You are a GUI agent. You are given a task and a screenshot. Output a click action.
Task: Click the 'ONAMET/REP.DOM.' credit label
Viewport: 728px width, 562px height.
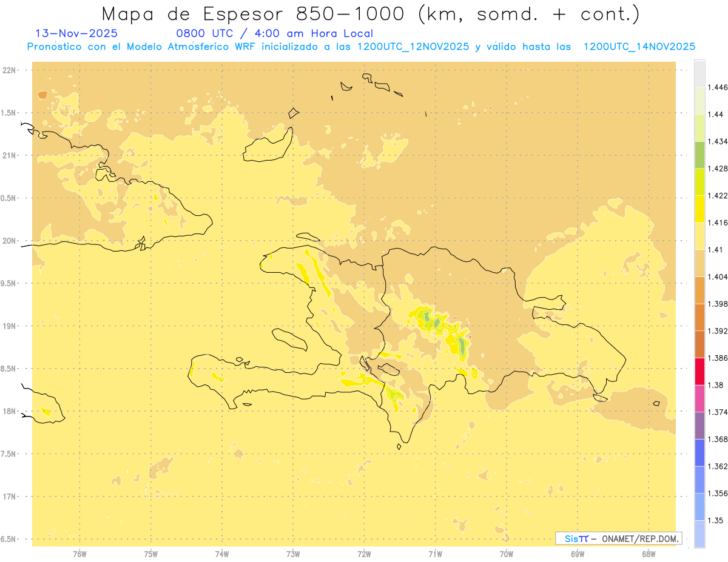tap(640, 538)
